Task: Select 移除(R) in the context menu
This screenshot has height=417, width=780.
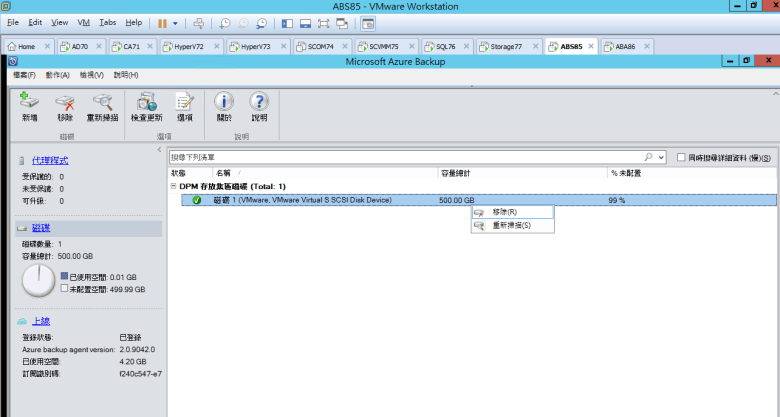Action: point(505,212)
